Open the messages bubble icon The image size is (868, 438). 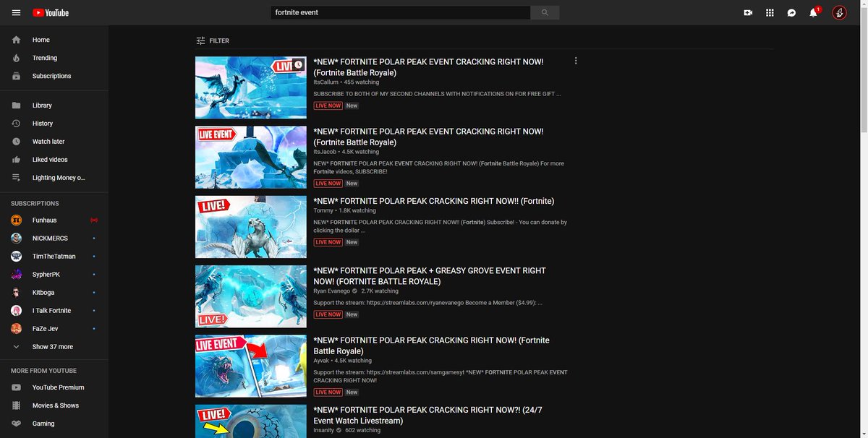coord(792,12)
